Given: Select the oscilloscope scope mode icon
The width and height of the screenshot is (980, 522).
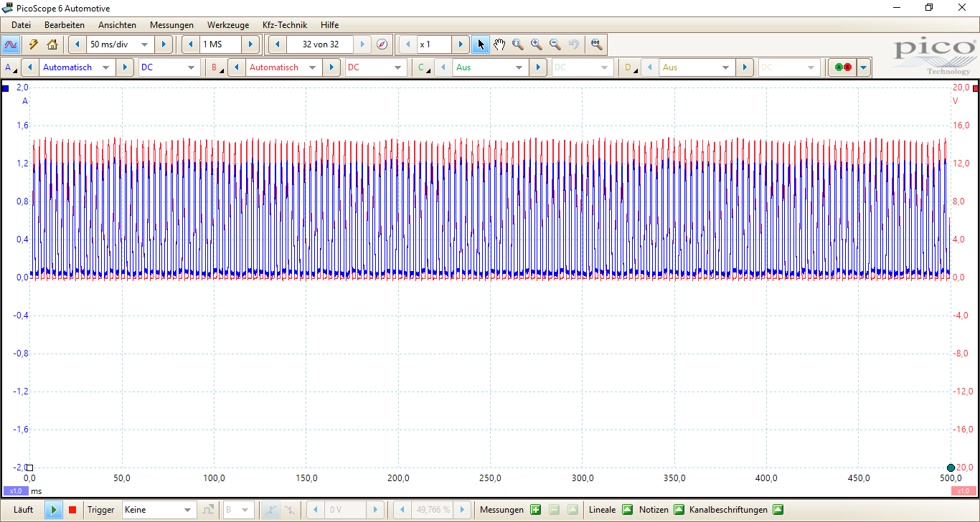Looking at the screenshot, I should pos(11,44).
